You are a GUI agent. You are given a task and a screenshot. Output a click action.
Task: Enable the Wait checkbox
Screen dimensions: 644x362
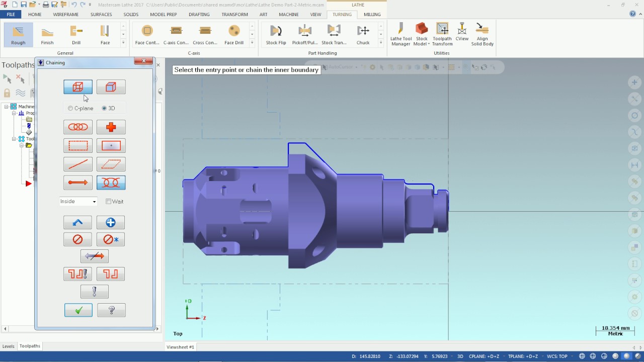[109, 202]
